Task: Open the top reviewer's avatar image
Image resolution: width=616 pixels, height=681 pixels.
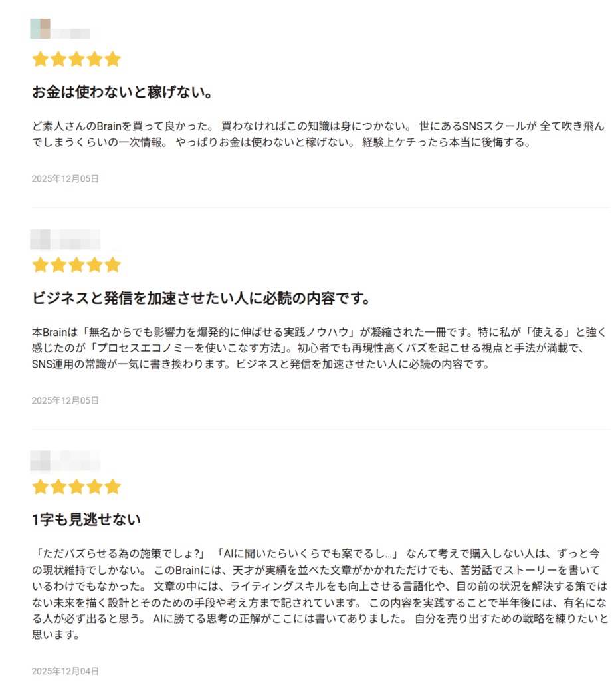Action: coord(41,29)
